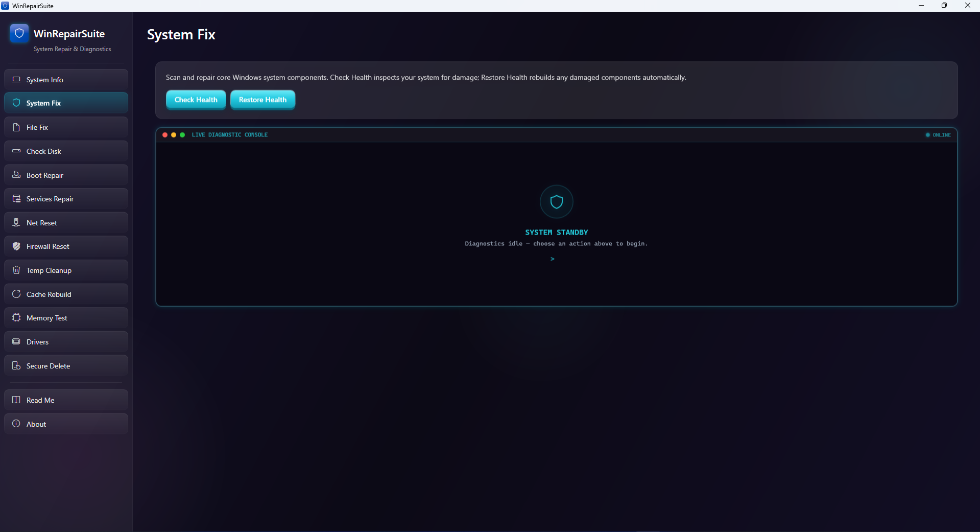Click the scan and repair description text
This screenshot has height=532, width=980.
[x=426, y=77]
